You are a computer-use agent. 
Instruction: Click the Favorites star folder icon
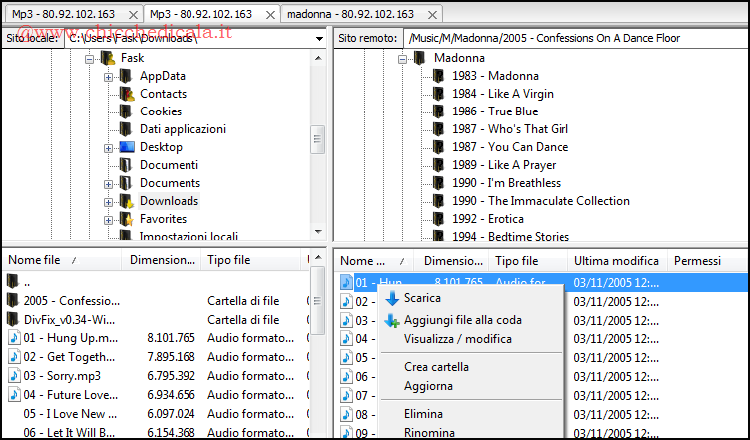[x=126, y=219]
